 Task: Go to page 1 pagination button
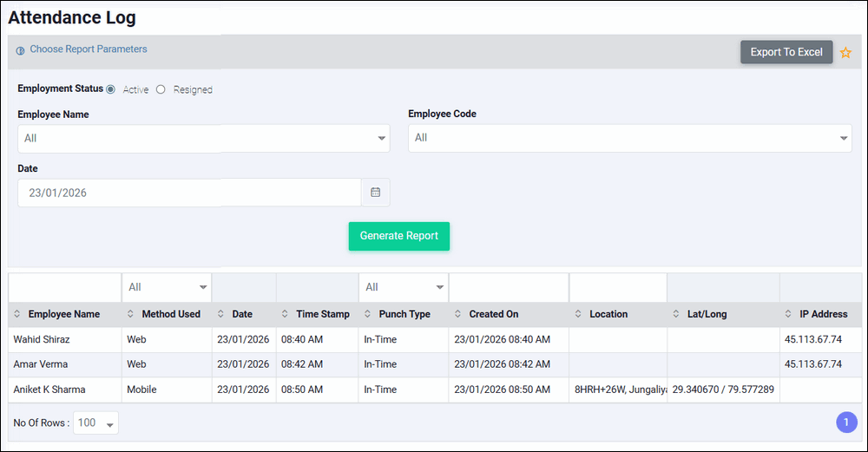pyautogui.click(x=846, y=423)
